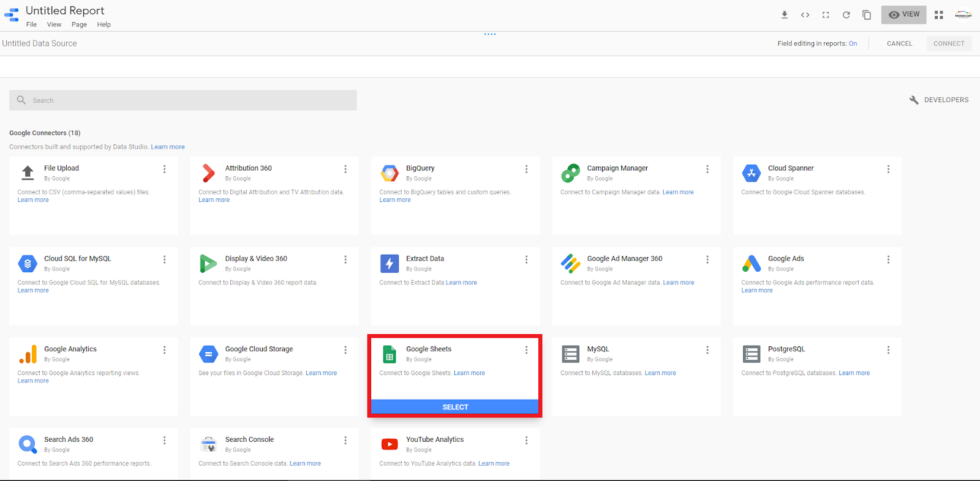Open Campaign Manager card's three-dot menu
This screenshot has height=481, width=980.
(707, 169)
